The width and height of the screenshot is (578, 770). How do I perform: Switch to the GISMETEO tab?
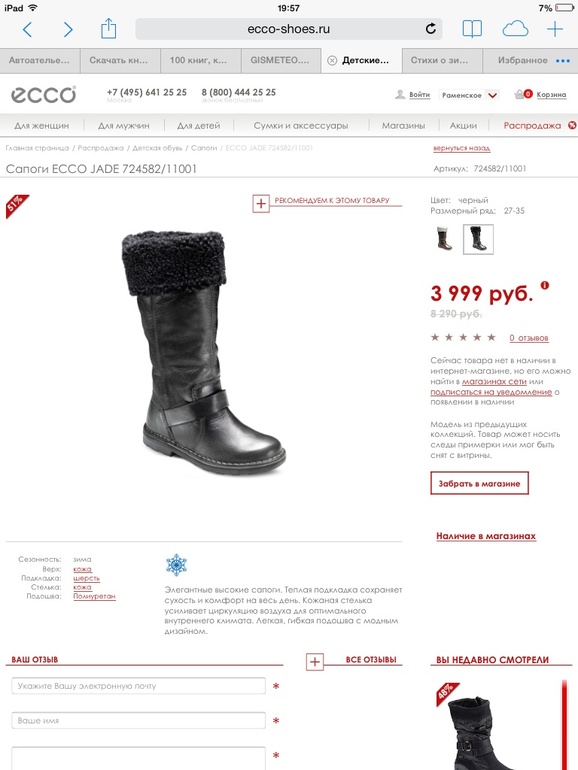click(x=280, y=60)
